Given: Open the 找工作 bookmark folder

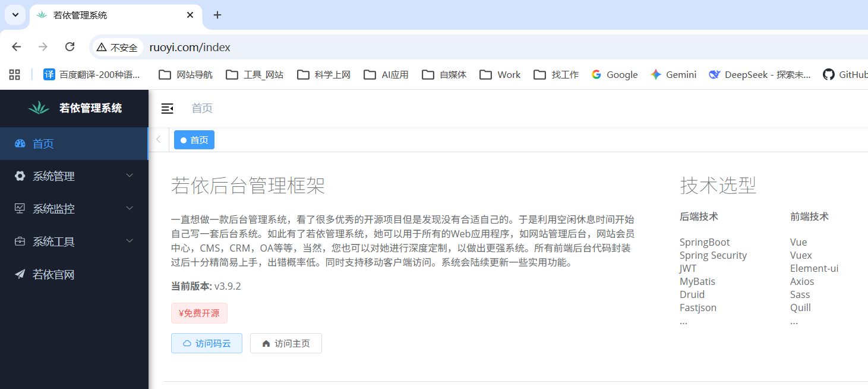Looking at the screenshot, I should click(556, 74).
